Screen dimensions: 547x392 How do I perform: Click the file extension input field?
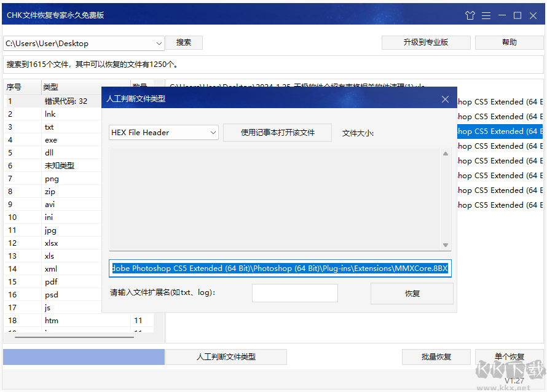tap(294, 293)
